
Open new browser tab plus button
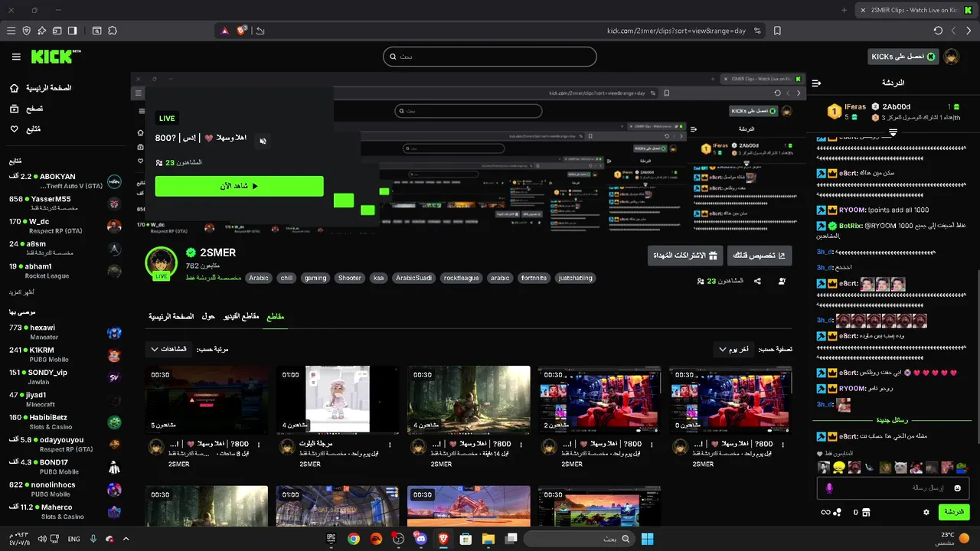844,10
